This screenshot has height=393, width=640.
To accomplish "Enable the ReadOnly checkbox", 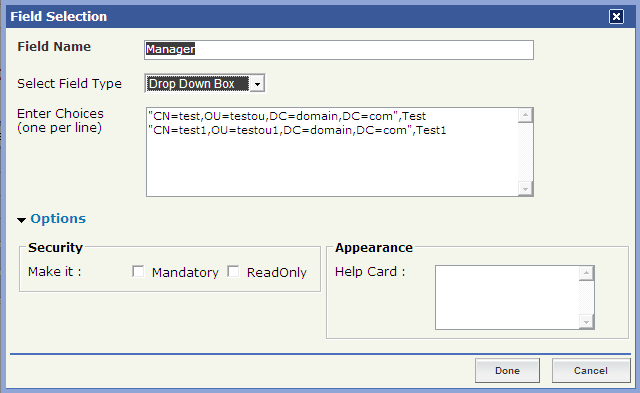I will [233, 271].
